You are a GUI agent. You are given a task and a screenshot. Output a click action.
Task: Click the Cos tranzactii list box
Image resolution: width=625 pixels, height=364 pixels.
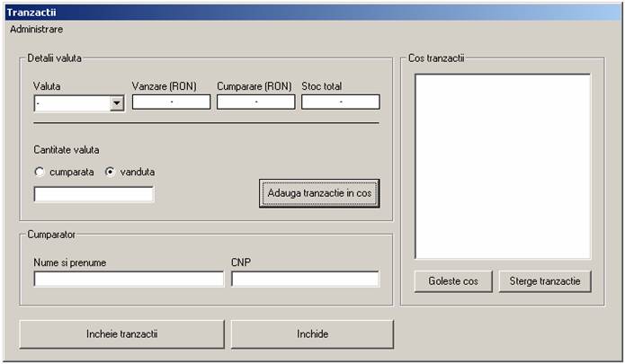coord(502,166)
